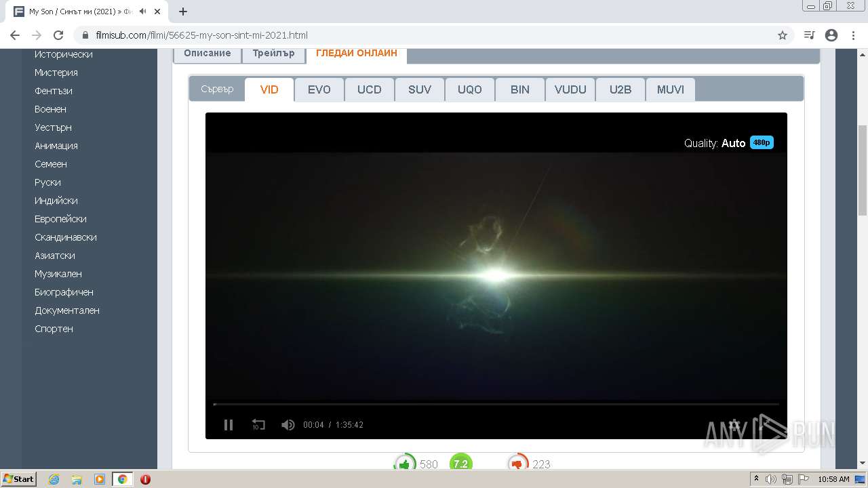Viewport: 868px width, 488px height.
Task: Switch to VID server tab
Action: (269, 89)
